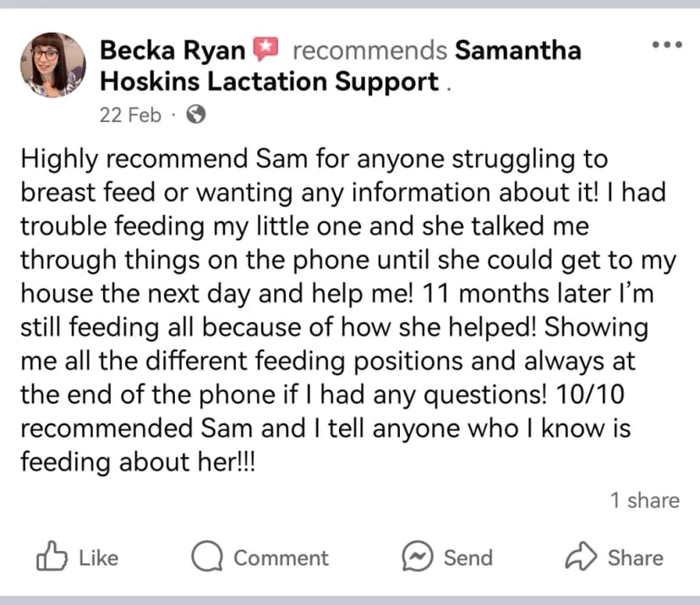Open the Comment text button
The image size is (700, 605).
pos(282,558)
